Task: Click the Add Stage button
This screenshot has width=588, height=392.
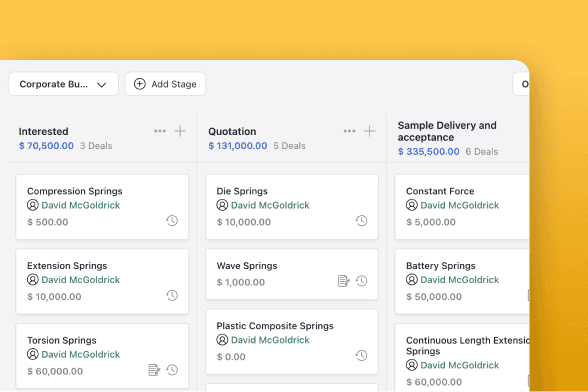Action: coord(165,84)
